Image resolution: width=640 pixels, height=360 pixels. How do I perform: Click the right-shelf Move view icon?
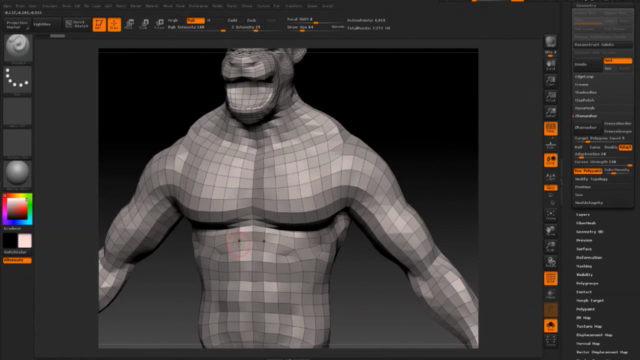point(551,231)
